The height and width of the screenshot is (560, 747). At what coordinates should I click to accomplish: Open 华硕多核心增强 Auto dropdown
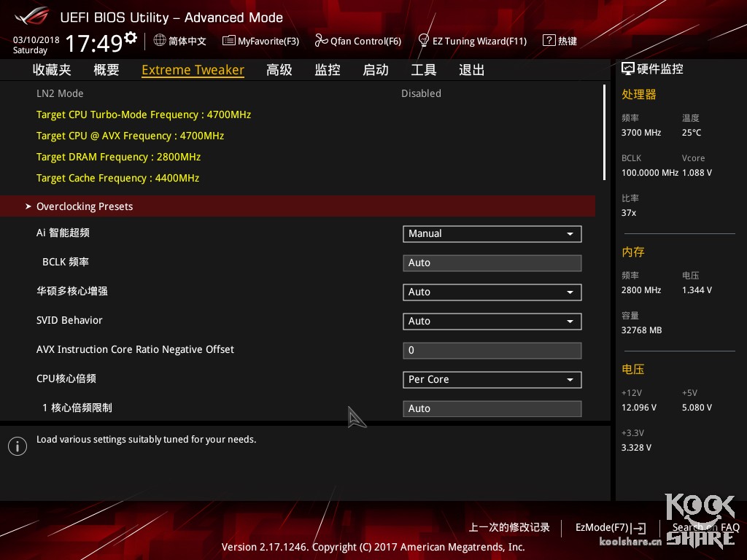(492, 292)
